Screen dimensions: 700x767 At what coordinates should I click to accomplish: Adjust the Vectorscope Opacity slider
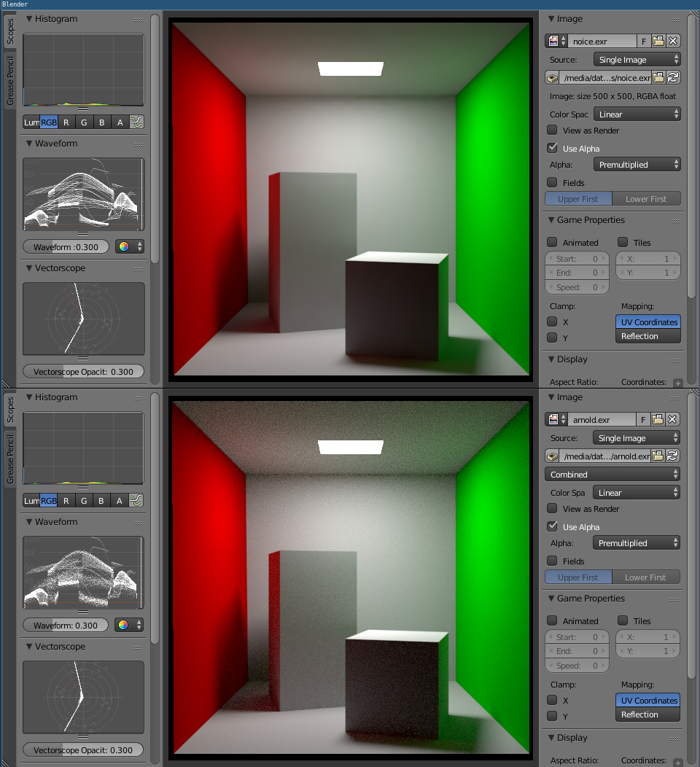83,371
